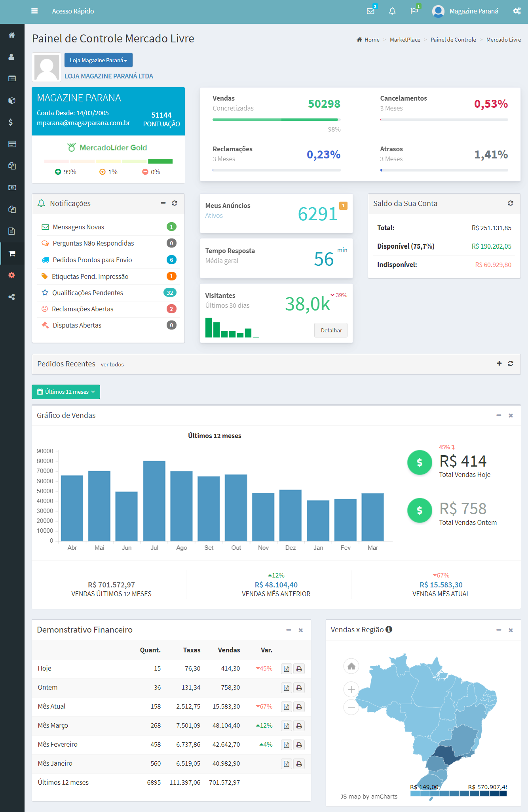The image size is (528, 812).
Task: Open Mensagens Novas notification
Action: (x=108, y=227)
